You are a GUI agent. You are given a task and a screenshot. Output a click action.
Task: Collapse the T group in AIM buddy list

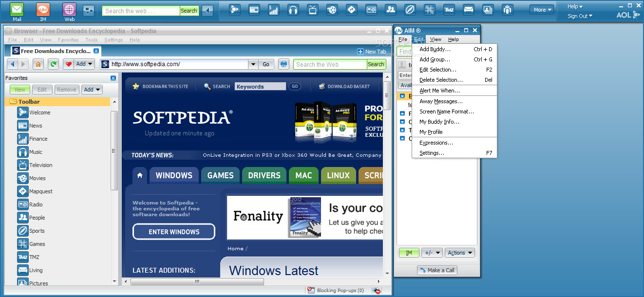coord(402,130)
